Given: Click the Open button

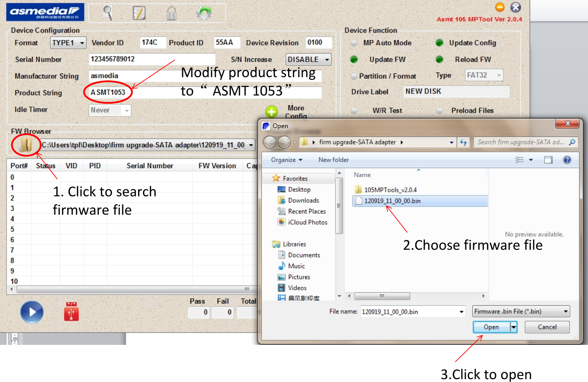Looking at the screenshot, I should (x=491, y=327).
